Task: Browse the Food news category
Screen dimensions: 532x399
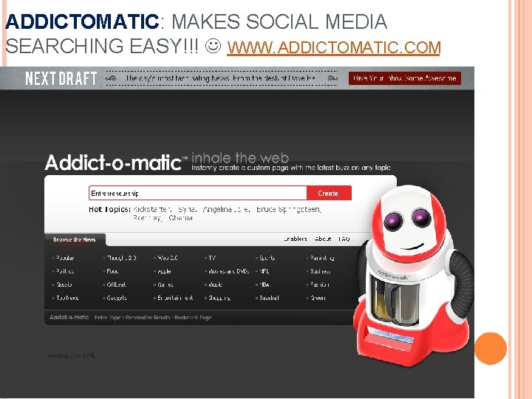Action: [112, 271]
